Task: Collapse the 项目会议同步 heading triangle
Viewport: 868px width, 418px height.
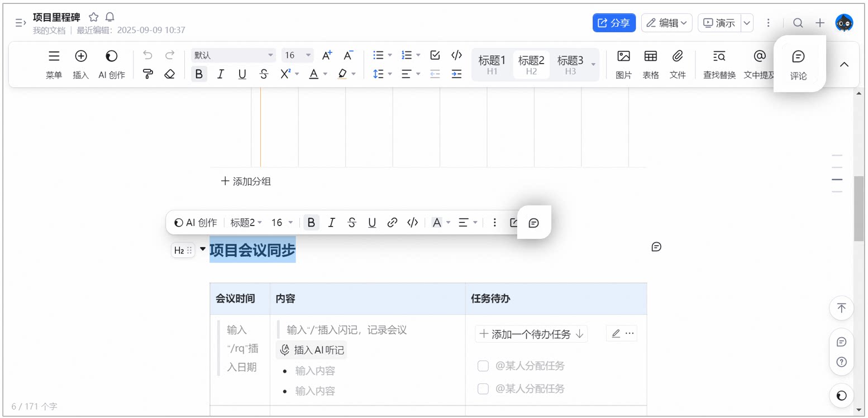Action: click(203, 249)
